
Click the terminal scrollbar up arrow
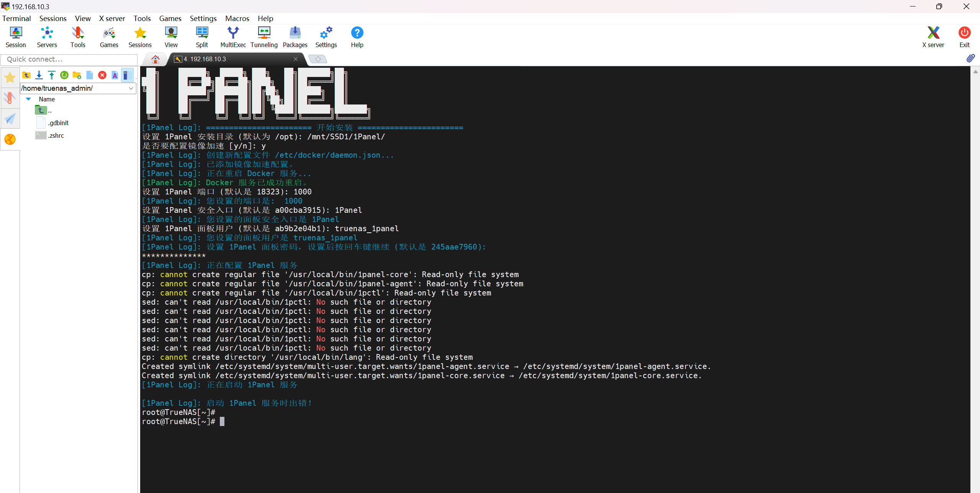975,72
